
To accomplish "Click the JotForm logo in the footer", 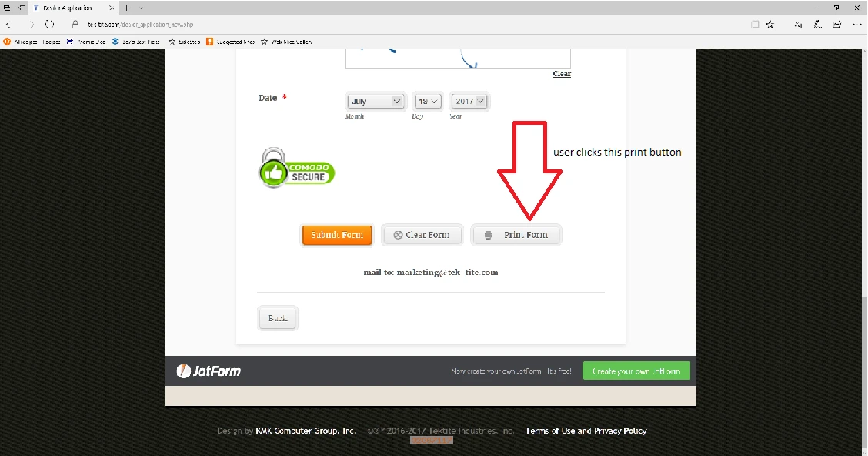I will (207, 370).
